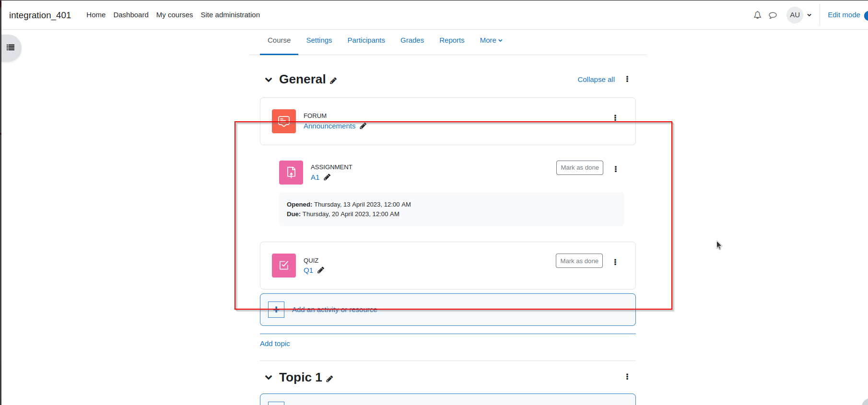Click the General section heading
This screenshot has height=405, width=868.
[x=302, y=79]
